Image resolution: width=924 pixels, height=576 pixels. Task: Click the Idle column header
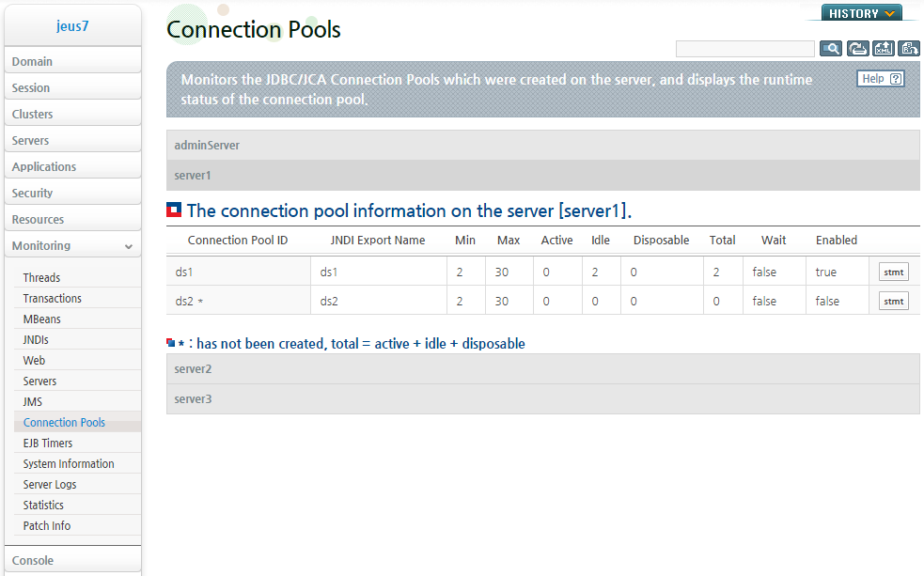[601, 241]
